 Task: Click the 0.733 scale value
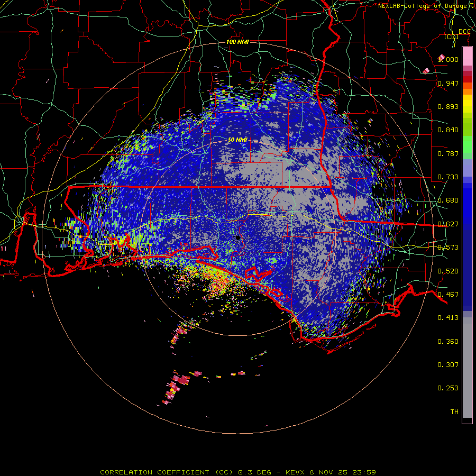pos(448,177)
